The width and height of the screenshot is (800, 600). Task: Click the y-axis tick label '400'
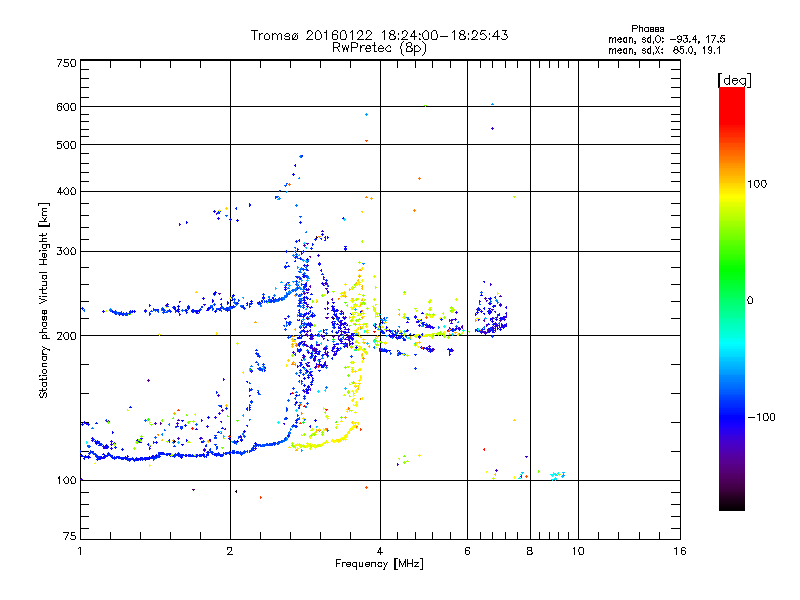66,192
